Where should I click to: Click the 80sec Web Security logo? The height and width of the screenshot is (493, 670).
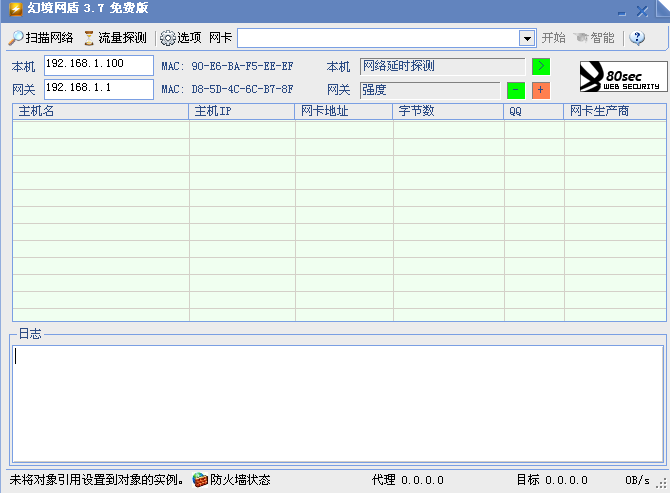623,76
